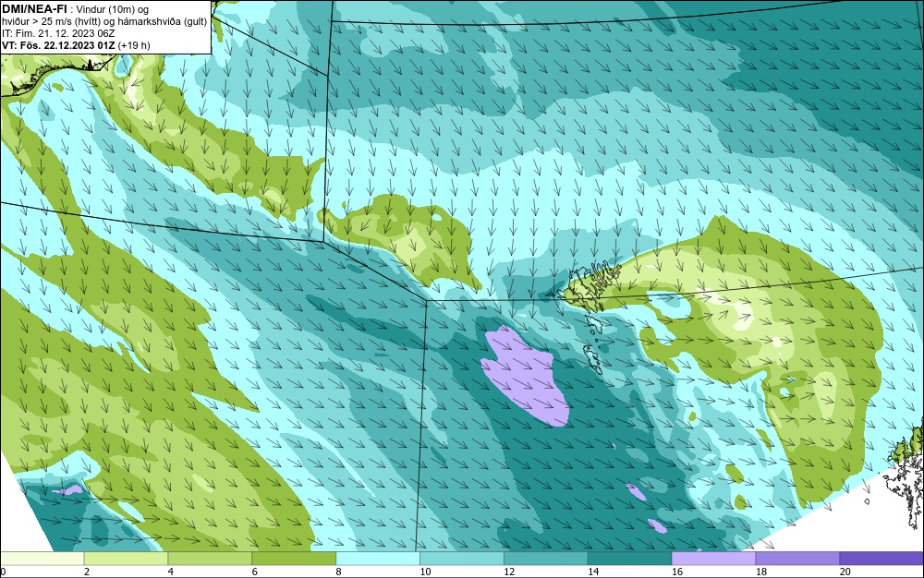Click the legend tick label '20'

tap(845, 572)
